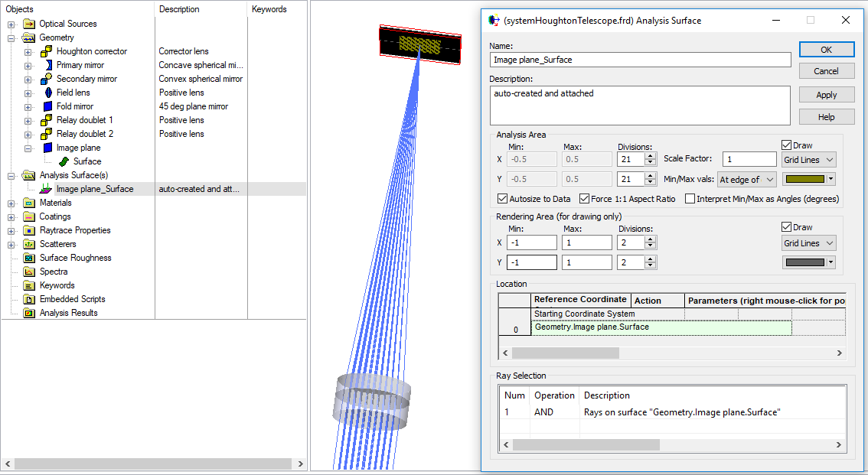Image resolution: width=868 pixels, height=475 pixels.
Task: Select the Primary mirror icon
Action: [x=46, y=65]
